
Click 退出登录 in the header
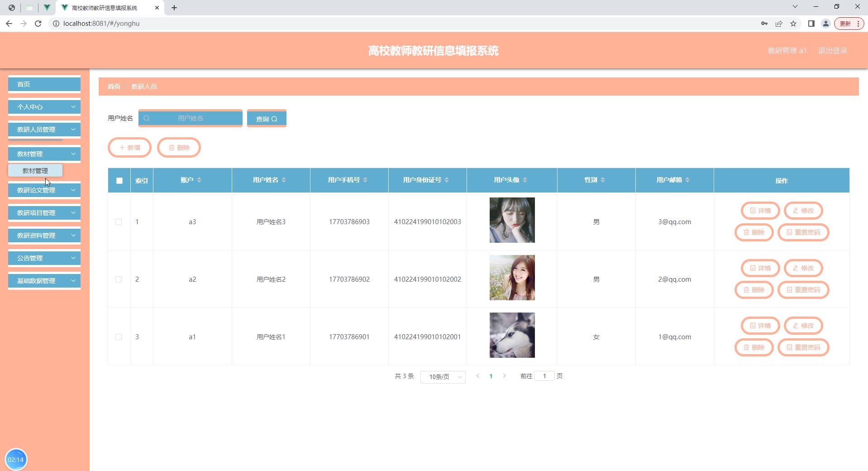click(832, 51)
